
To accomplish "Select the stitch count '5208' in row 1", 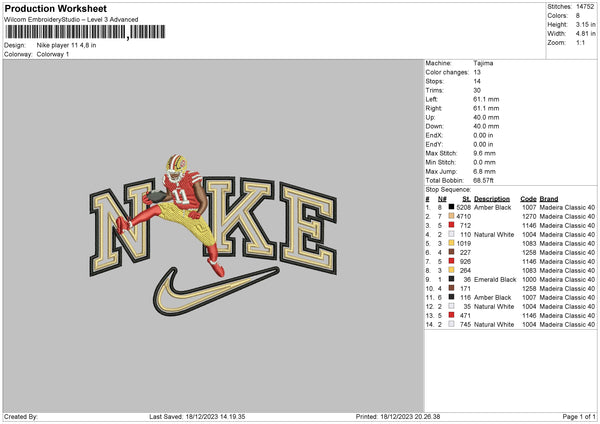I will (x=463, y=207).
